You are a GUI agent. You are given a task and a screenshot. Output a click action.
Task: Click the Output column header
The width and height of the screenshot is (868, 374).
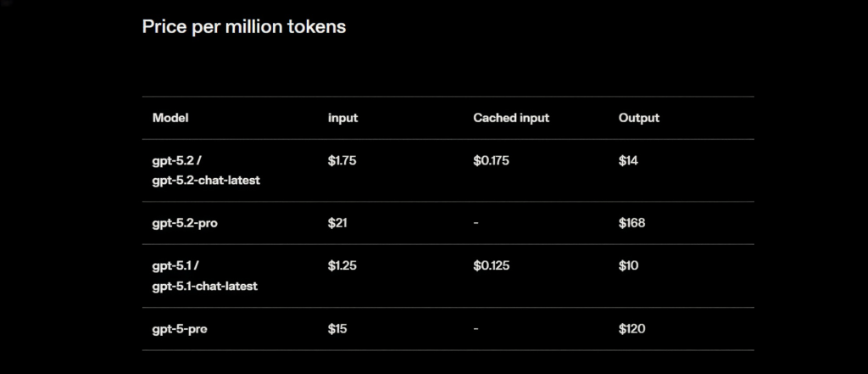[638, 118]
